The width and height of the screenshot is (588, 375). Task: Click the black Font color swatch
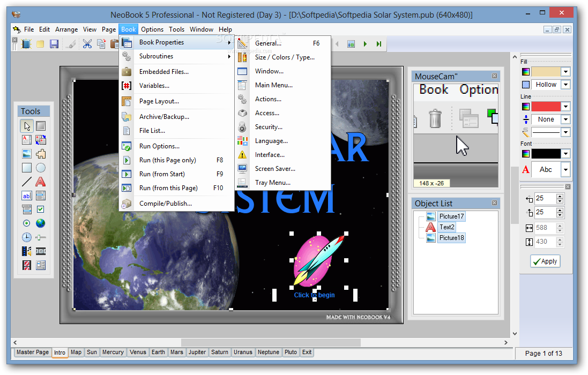pyautogui.click(x=546, y=154)
